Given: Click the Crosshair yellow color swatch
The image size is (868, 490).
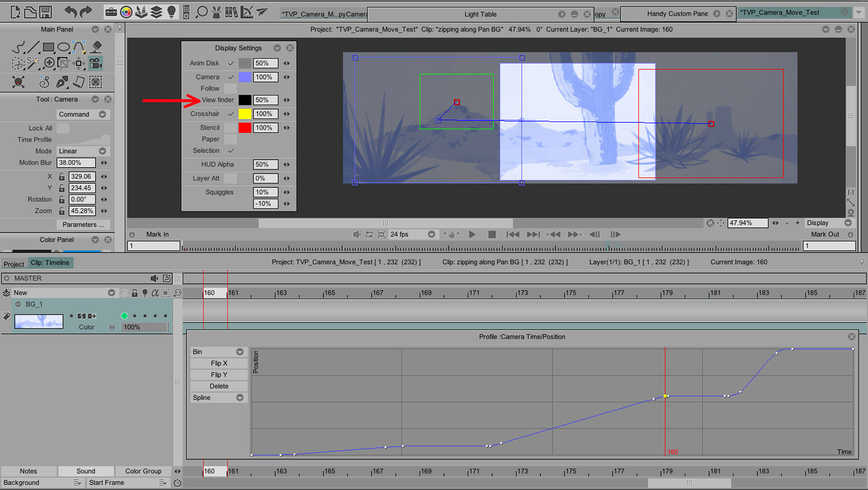Looking at the screenshot, I should coord(245,114).
